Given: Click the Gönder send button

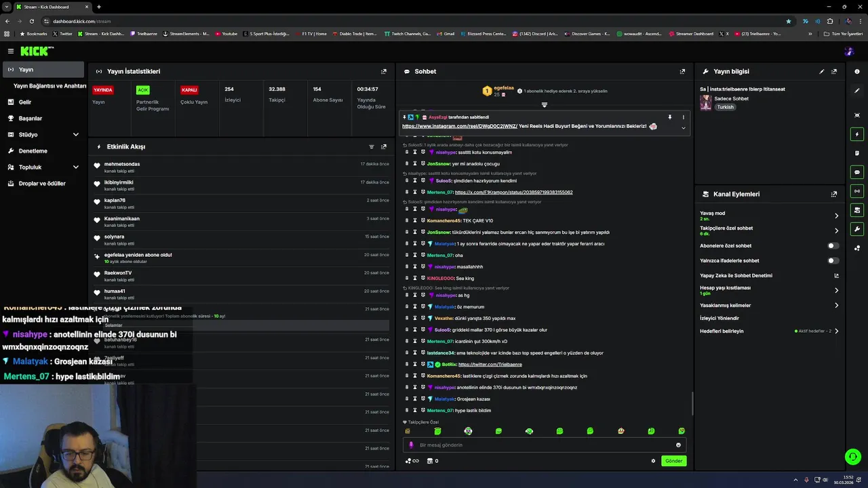Looking at the screenshot, I should click(673, 461).
